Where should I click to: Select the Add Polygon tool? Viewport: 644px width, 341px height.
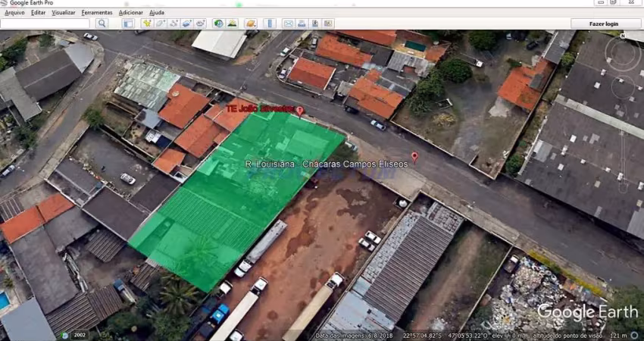pos(160,23)
